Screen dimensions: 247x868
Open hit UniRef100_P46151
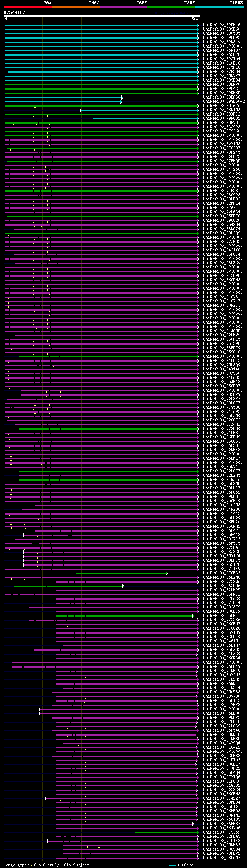click(x=222, y=641)
